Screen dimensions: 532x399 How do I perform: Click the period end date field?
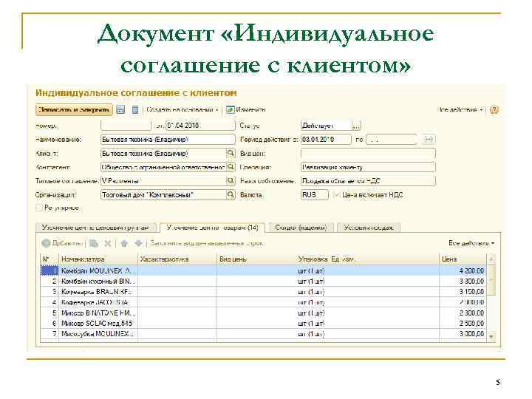[x=391, y=140]
